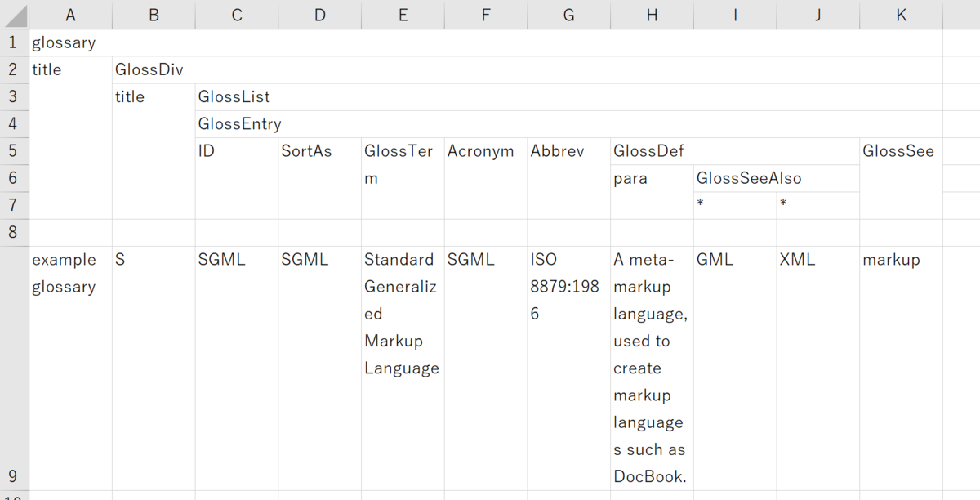Click the cell containing 'XML'
980x500 pixels.
pos(817,368)
